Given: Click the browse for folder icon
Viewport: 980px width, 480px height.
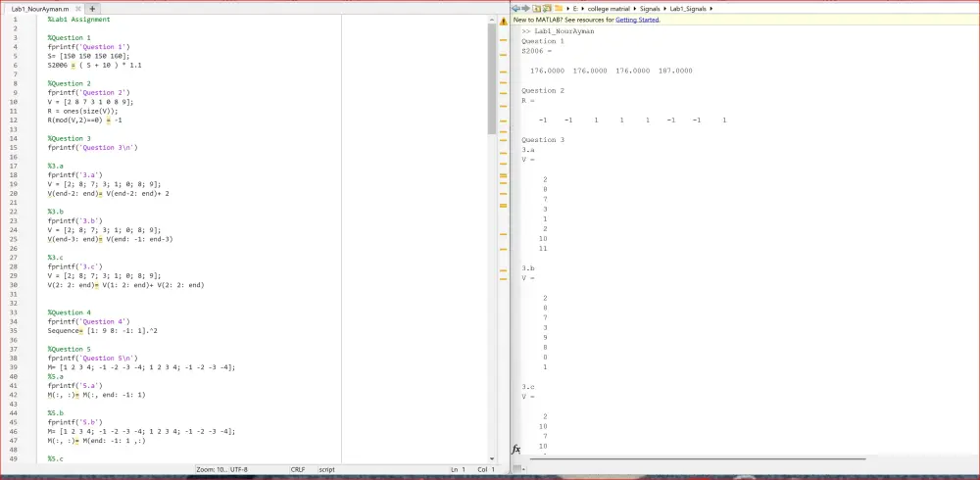Looking at the screenshot, I should tap(547, 9).
